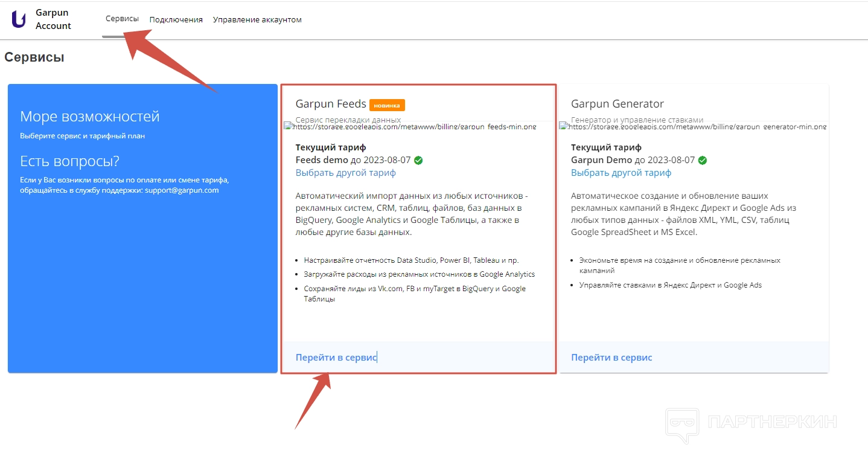The height and width of the screenshot is (476, 868).
Task: Click the Garpun Demo tariff text
Action: [x=601, y=161]
